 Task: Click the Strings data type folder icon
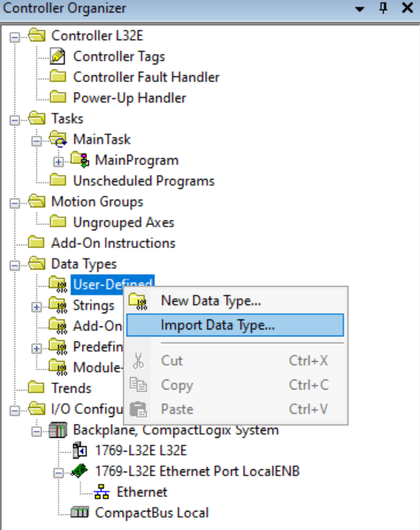(x=58, y=305)
